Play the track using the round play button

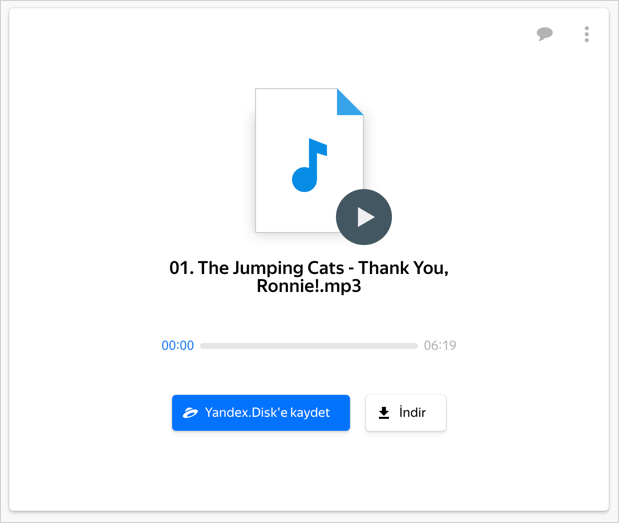coord(364,217)
